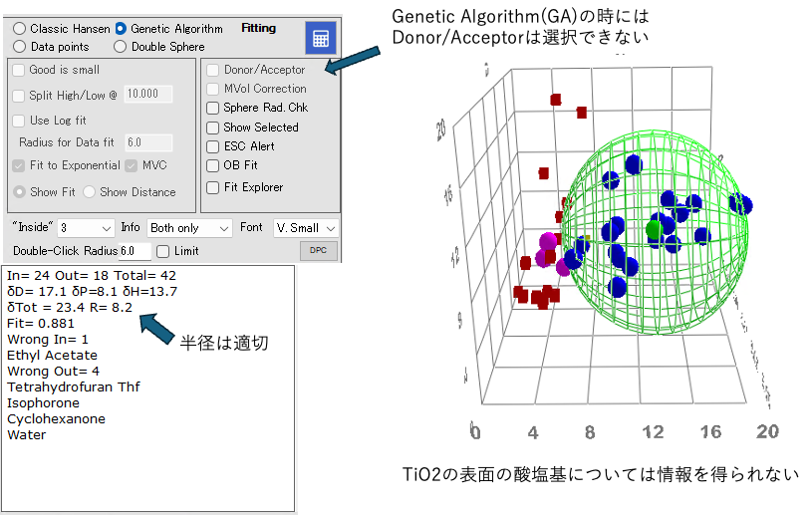Toggle the Limit checkbox
The height and width of the screenshot is (515, 812).
(x=163, y=251)
